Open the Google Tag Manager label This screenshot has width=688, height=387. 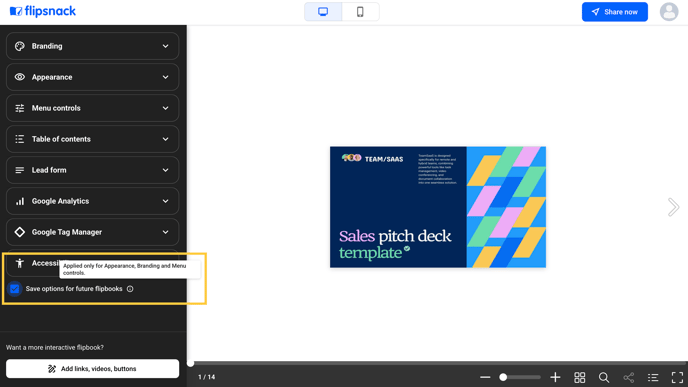pos(67,232)
